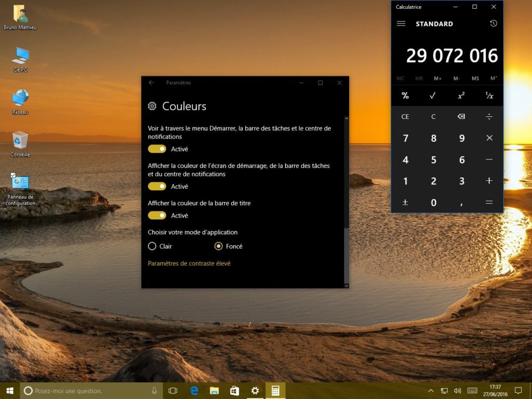The width and height of the screenshot is (532, 399).
Task: Click the x² button in the calculator
Action: click(461, 96)
